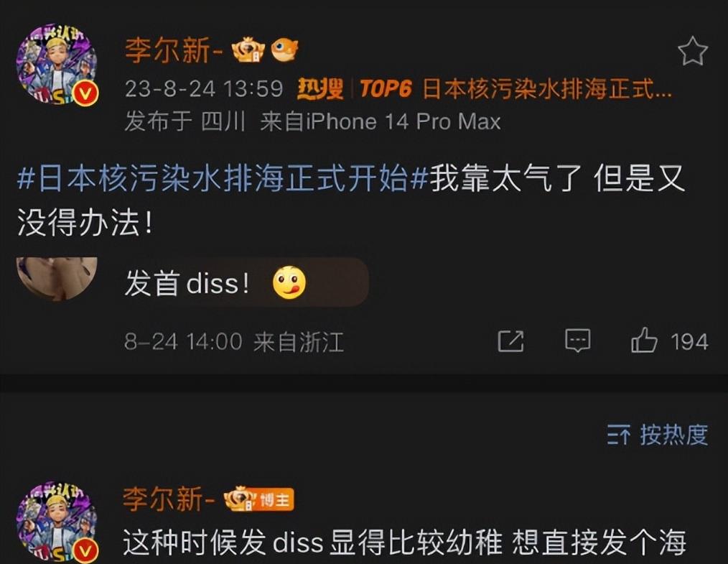Change sorting via 按热度 dropdown

658,435
